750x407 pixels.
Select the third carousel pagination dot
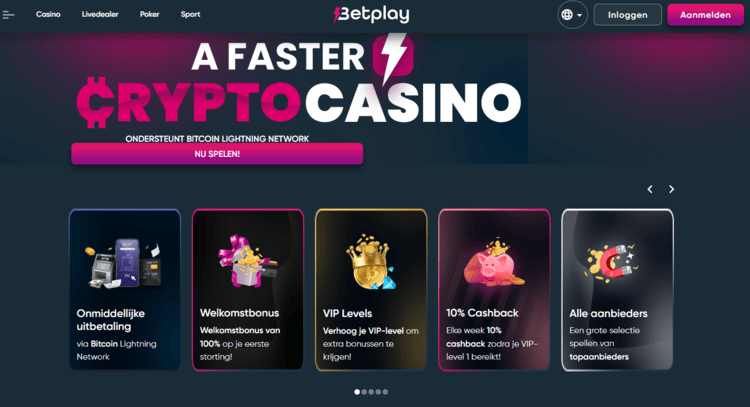(371, 392)
